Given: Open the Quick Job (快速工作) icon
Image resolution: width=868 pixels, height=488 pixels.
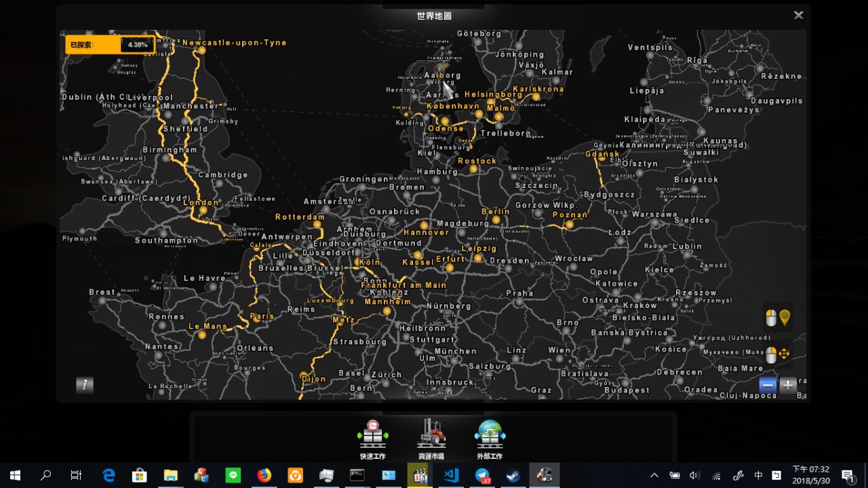Looking at the screenshot, I should tap(372, 434).
